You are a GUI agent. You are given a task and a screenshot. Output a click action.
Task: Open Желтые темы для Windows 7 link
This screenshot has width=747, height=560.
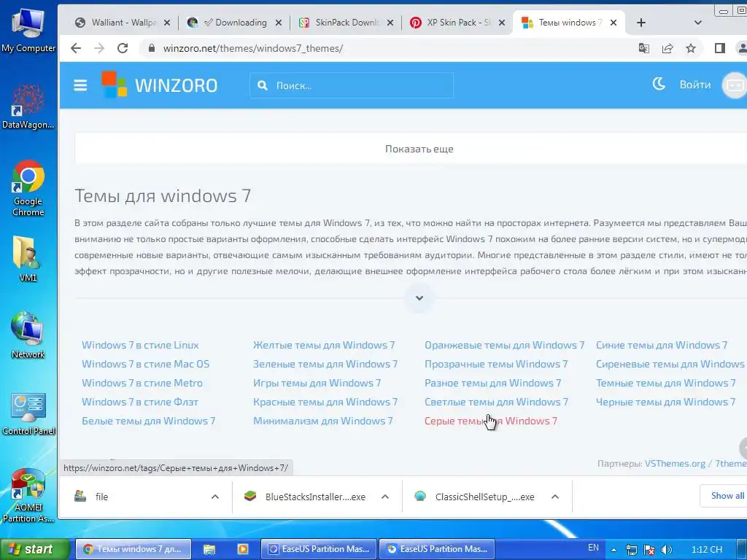pos(324,345)
